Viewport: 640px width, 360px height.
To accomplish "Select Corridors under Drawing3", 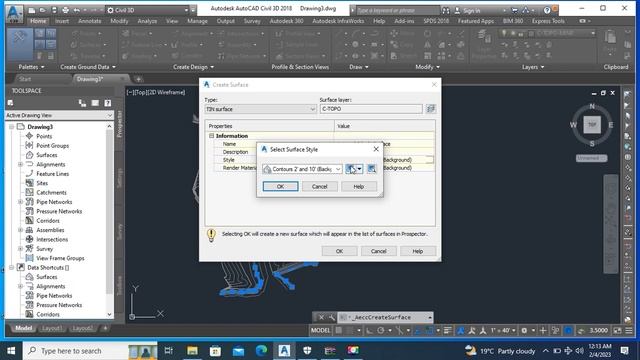I will pos(48,221).
